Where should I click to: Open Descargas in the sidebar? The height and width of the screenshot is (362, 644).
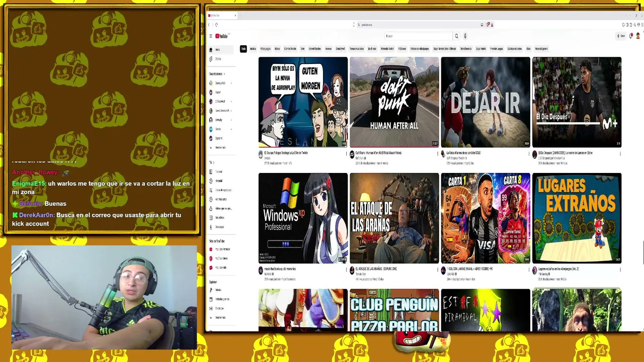219,227
